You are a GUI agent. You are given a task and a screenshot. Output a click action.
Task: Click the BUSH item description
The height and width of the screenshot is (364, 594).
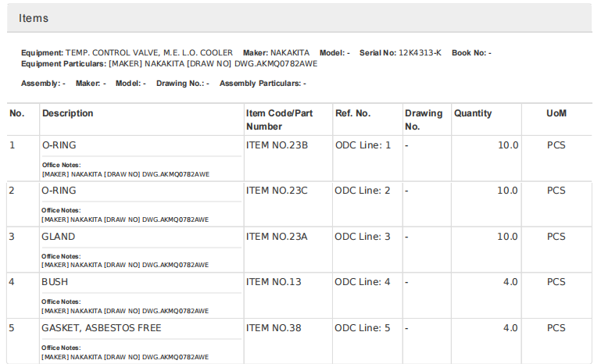coord(55,282)
